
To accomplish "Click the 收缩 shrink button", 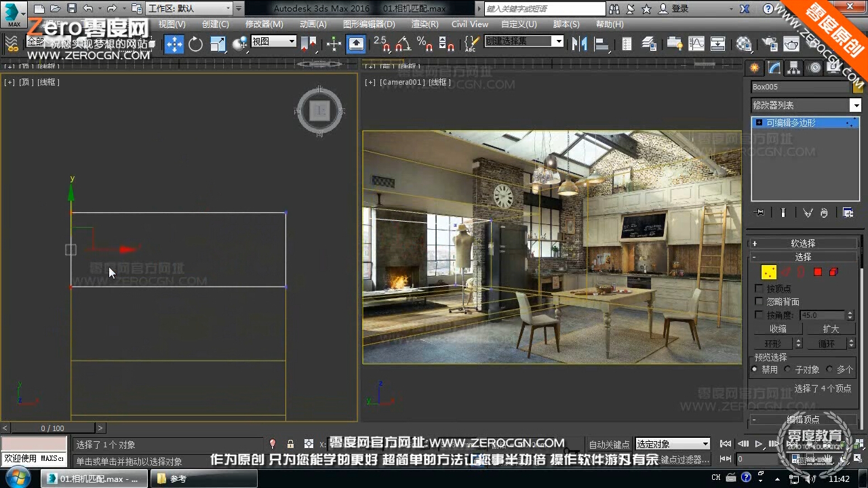I will click(778, 329).
